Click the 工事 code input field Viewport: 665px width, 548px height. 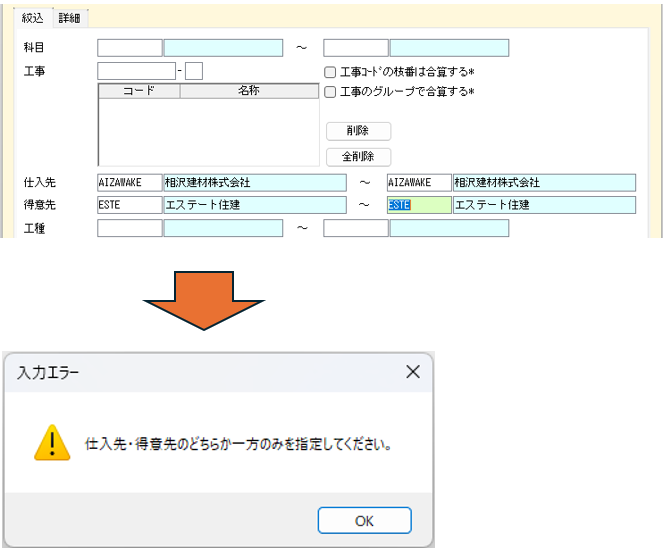coord(137,71)
